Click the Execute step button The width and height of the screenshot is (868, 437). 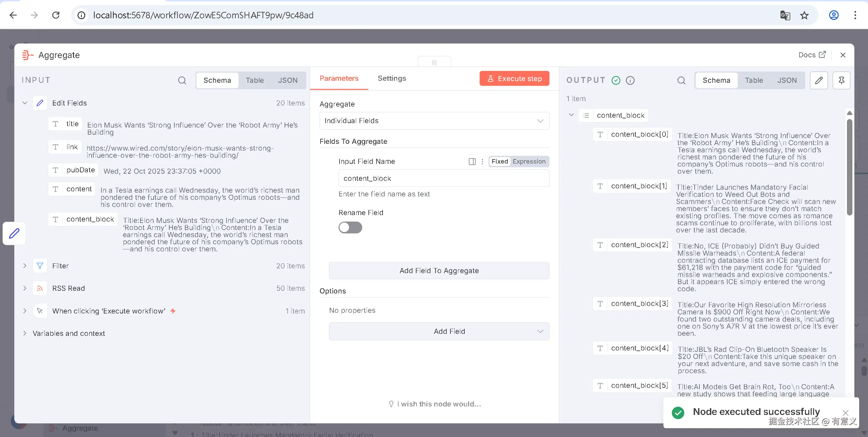coord(514,79)
